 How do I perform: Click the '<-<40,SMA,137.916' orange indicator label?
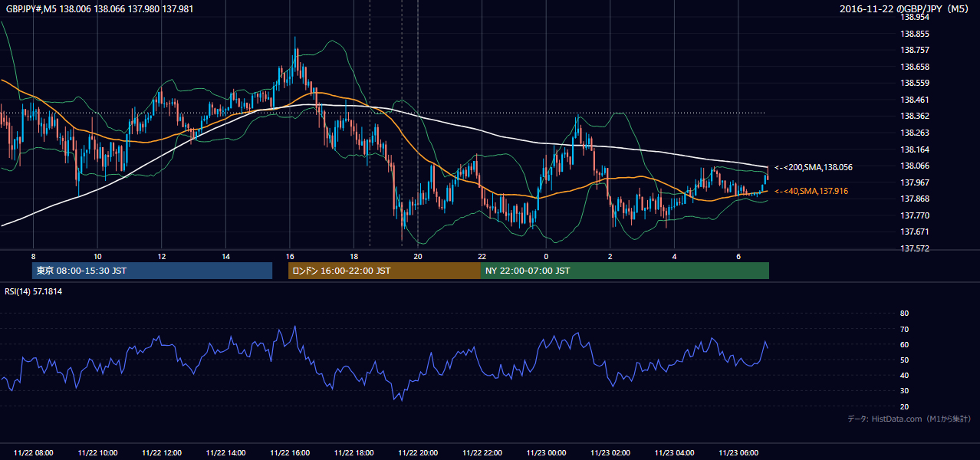click(x=811, y=191)
